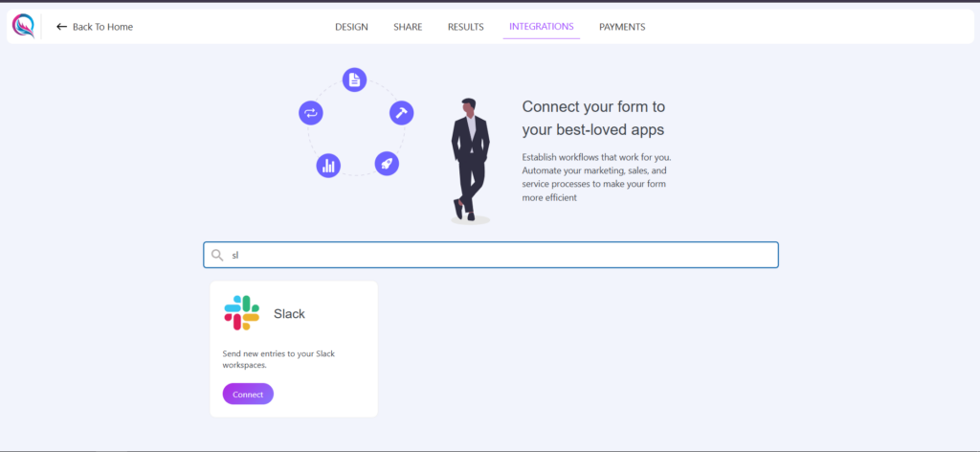
Task: Click the Slack card title
Action: [289, 314]
